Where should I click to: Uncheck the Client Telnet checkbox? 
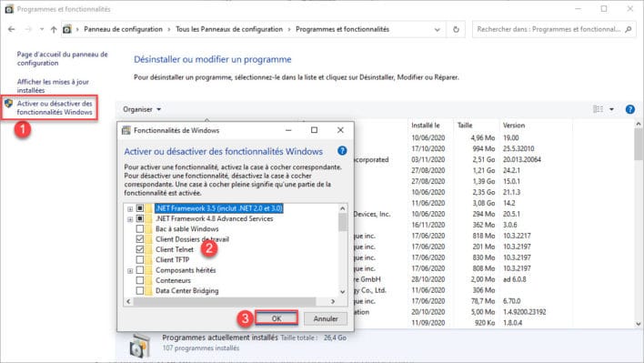pos(140,249)
